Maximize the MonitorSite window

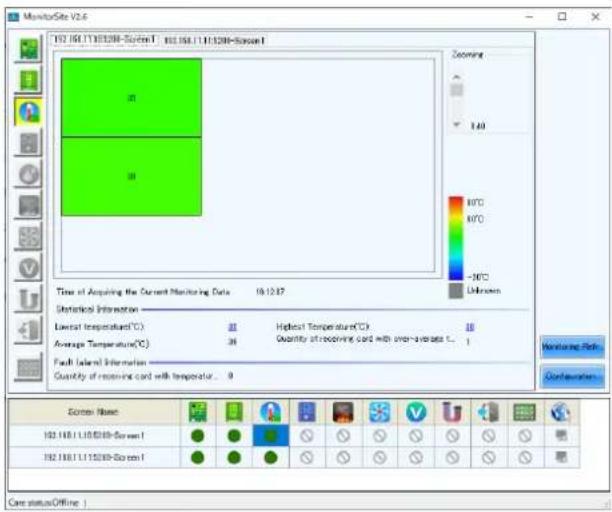click(x=562, y=16)
